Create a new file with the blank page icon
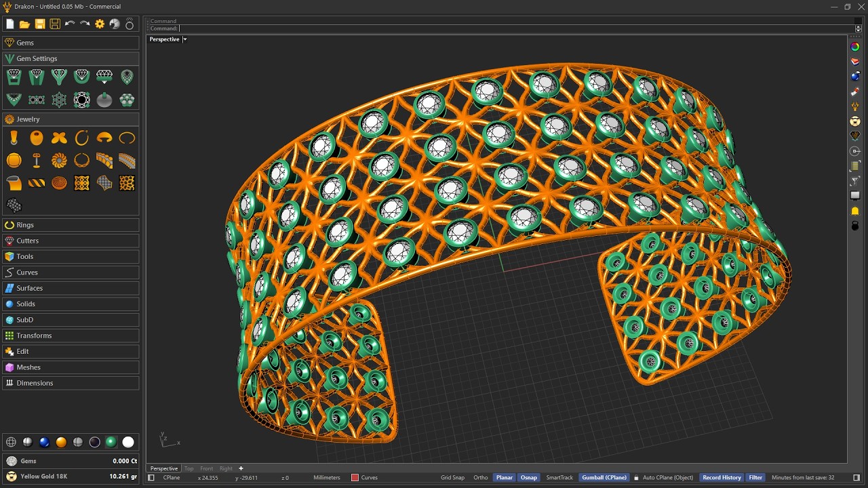Image resolution: width=868 pixels, height=488 pixels. 9,24
